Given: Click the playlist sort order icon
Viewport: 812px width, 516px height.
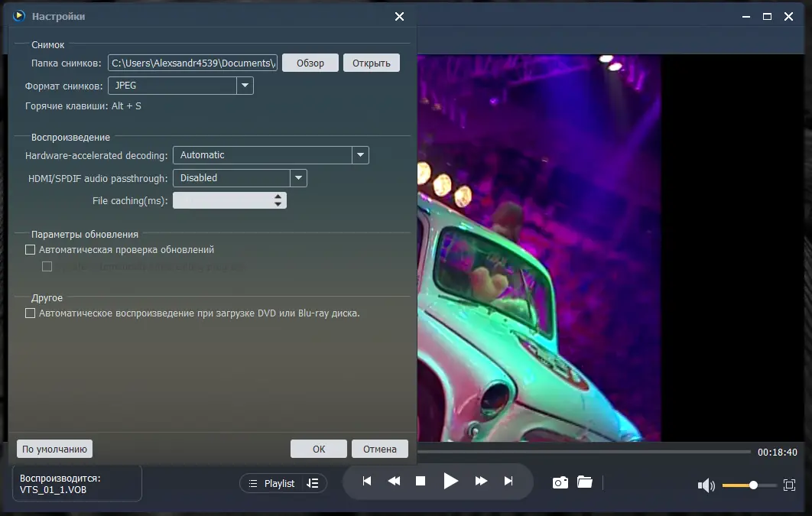Looking at the screenshot, I should (x=312, y=483).
